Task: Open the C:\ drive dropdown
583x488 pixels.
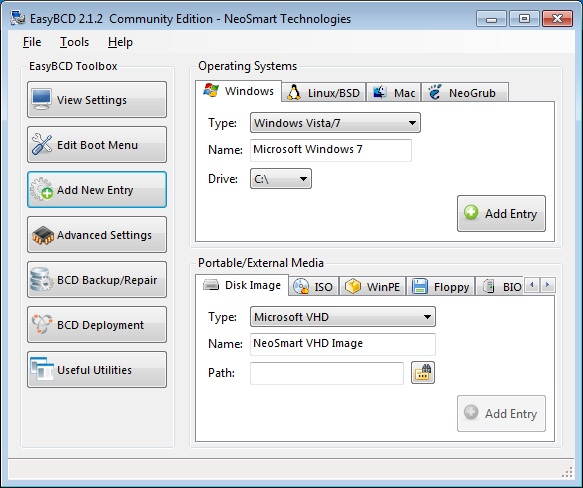Action: 281,179
